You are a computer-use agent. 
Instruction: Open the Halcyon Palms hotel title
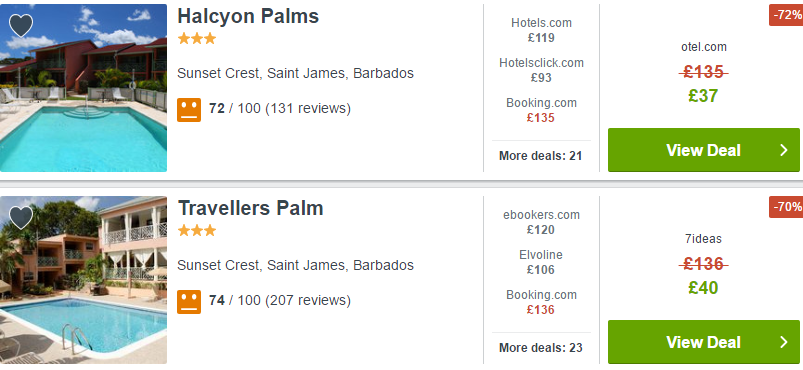pyautogui.click(x=248, y=16)
